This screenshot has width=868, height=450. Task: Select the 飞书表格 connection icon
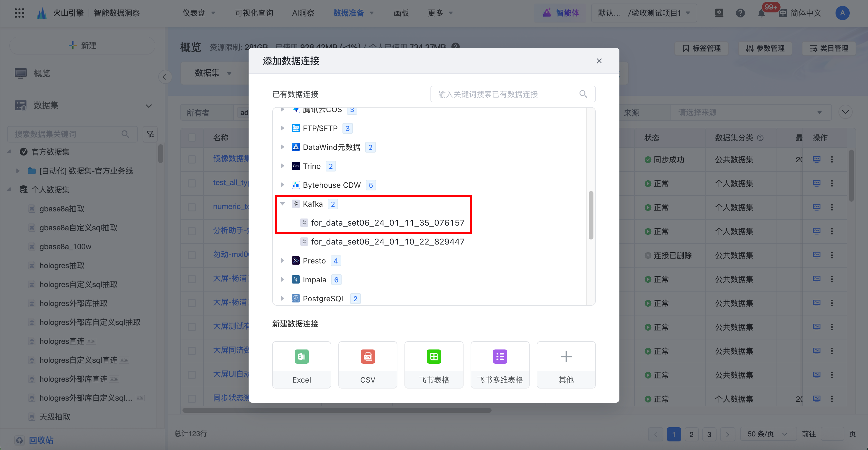coord(434,357)
